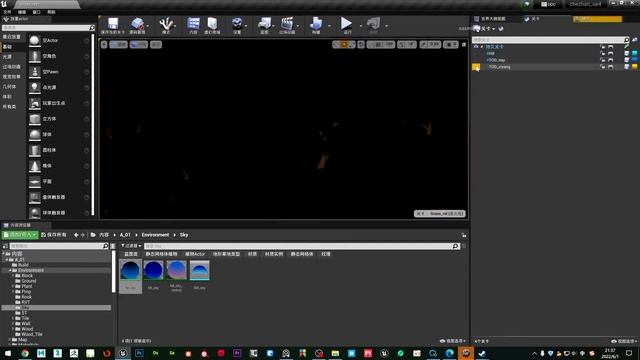The width and height of the screenshot is (640, 360).
Task: Click the Content Browser forward arrow
Action: (83, 235)
